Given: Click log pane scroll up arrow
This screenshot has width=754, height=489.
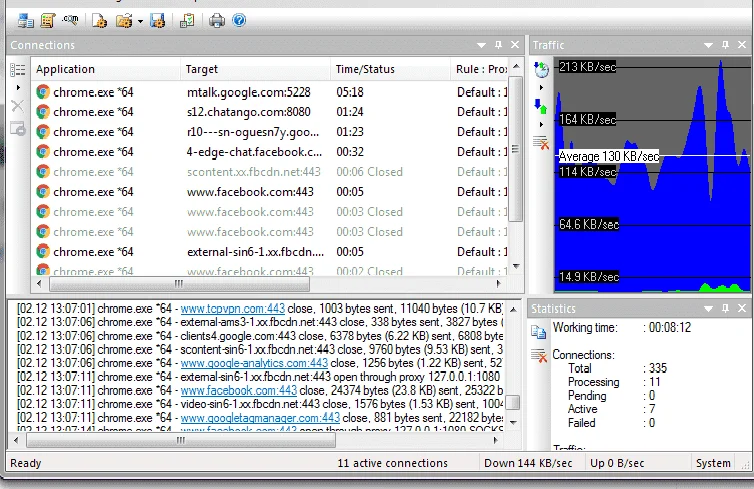Looking at the screenshot, I should (x=514, y=309).
